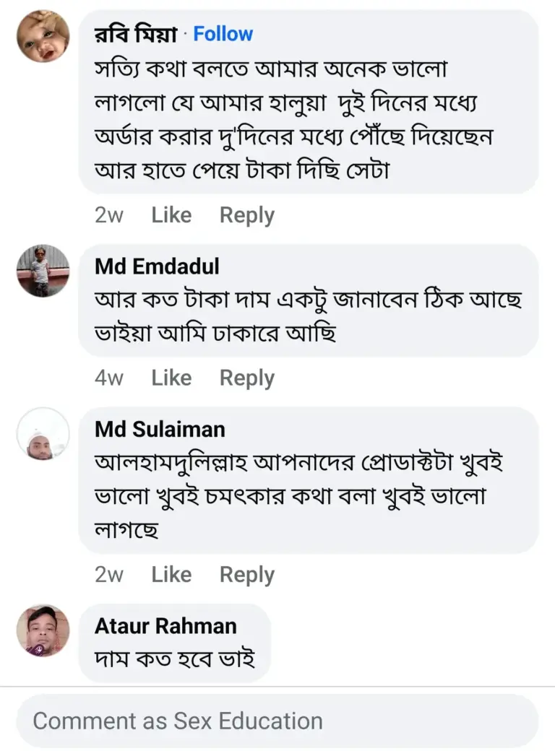Click the 2w timestamp on রবি মিয়া's comment
555x756 pixels.
tap(109, 215)
